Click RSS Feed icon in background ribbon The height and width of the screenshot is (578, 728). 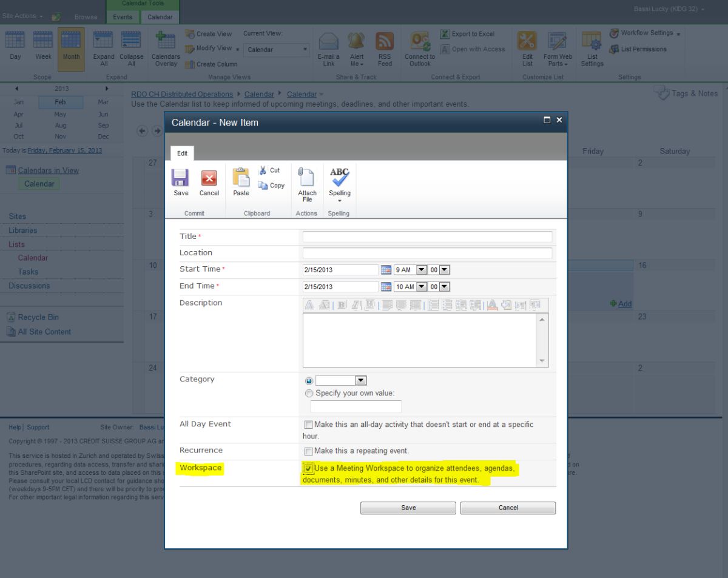click(385, 41)
